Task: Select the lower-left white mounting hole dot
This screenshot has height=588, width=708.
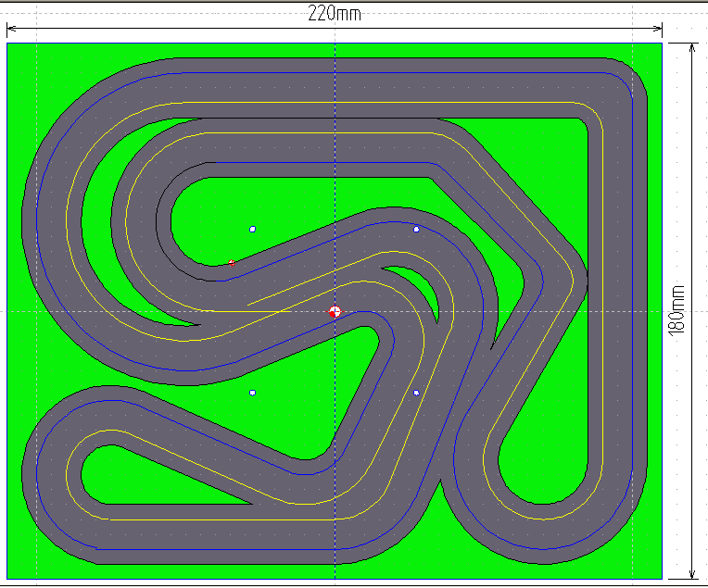Action: click(252, 394)
